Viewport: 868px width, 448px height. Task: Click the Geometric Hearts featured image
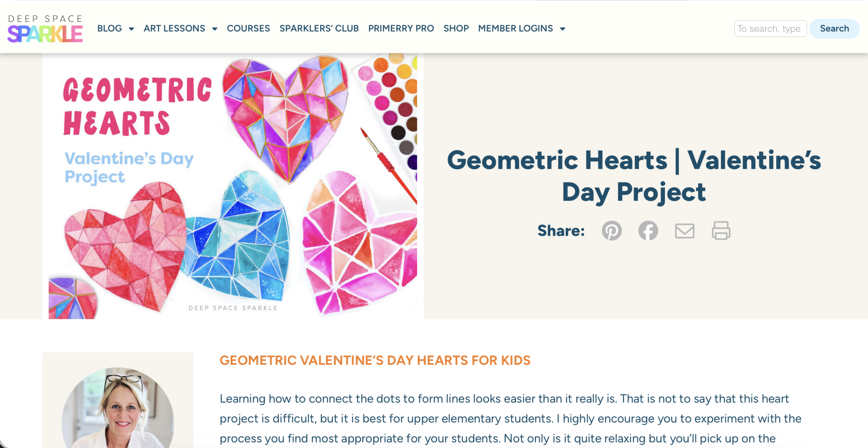coord(233,186)
